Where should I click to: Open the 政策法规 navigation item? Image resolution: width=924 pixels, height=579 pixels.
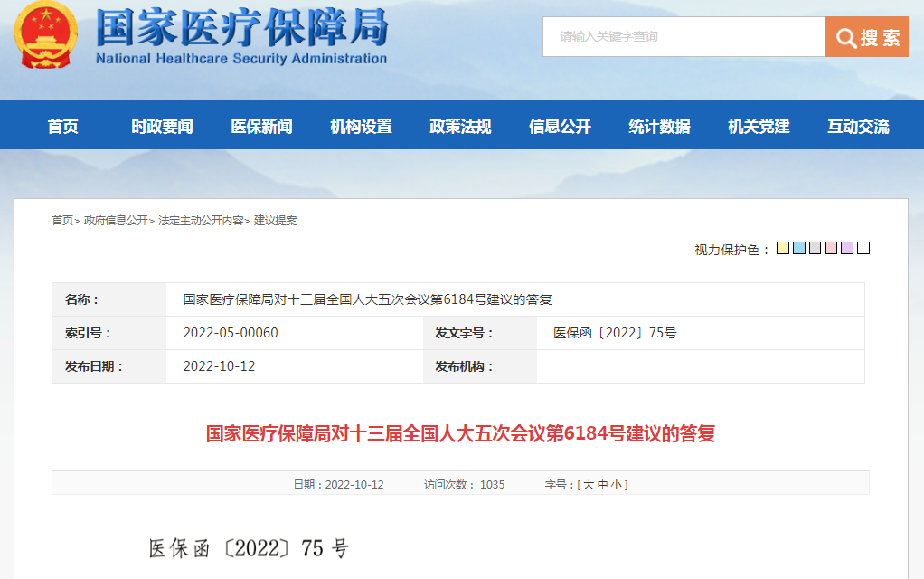click(460, 126)
